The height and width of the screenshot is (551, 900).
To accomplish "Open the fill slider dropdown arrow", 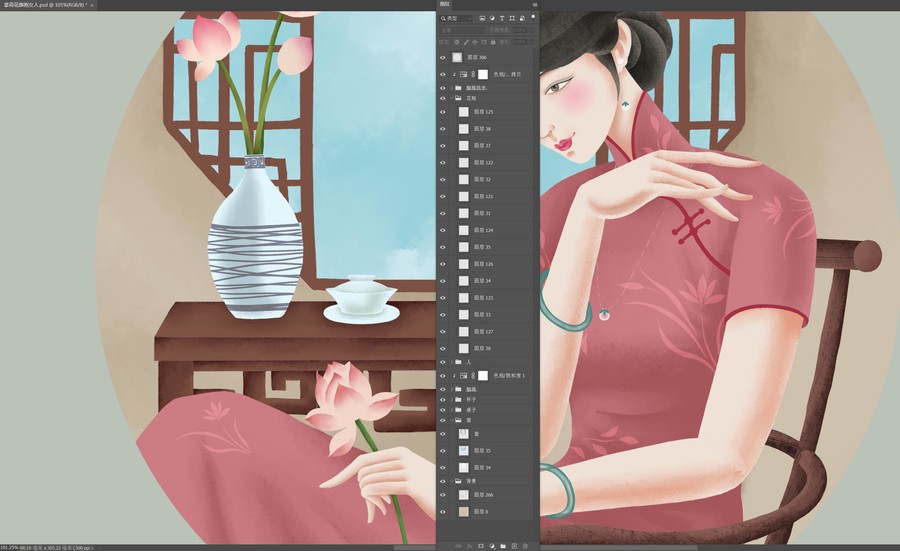I will pos(532,42).
